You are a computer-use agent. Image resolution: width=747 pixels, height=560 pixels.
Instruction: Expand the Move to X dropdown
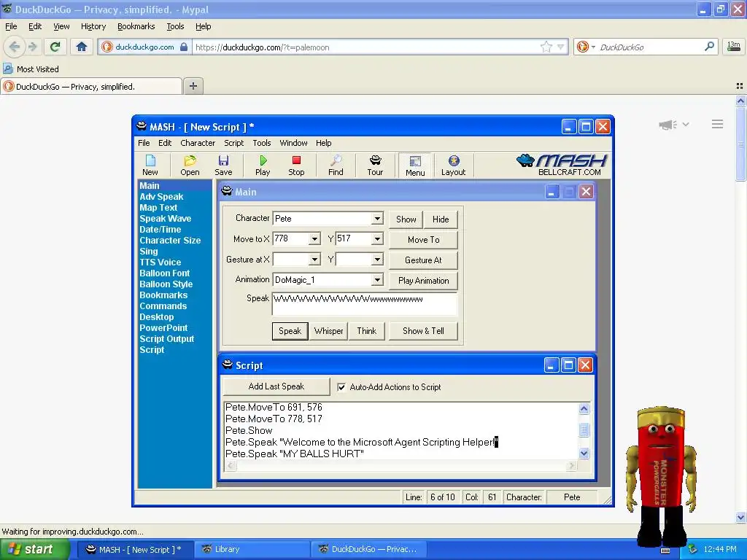[314, 238]
